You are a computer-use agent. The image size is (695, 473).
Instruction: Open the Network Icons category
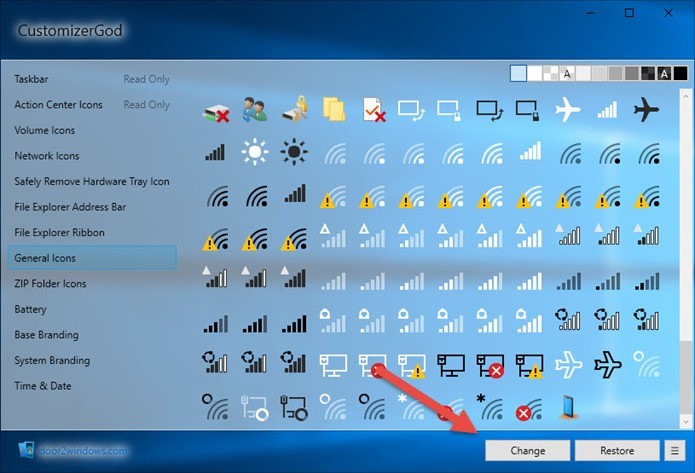(x=47, y=156)
